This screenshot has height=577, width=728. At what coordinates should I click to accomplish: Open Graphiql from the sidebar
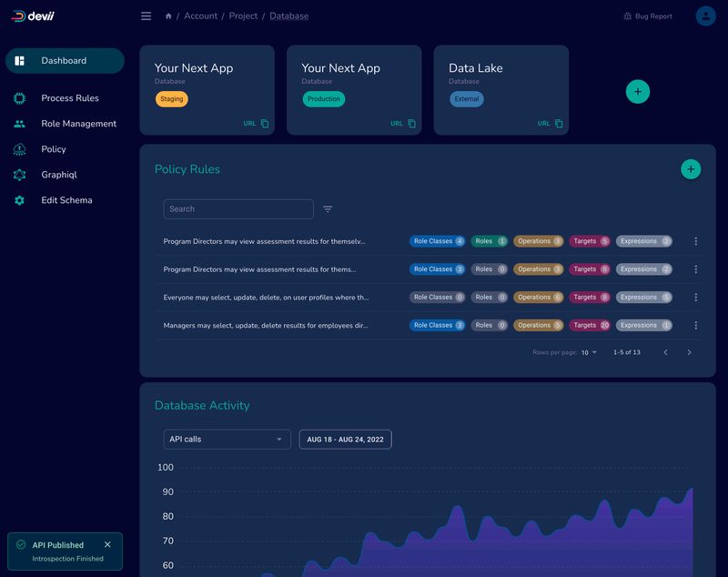coord(61,175)
